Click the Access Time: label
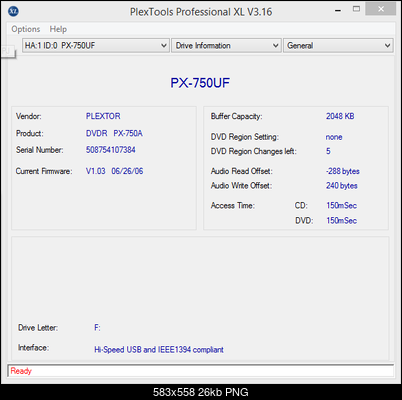 coord(233,205)
